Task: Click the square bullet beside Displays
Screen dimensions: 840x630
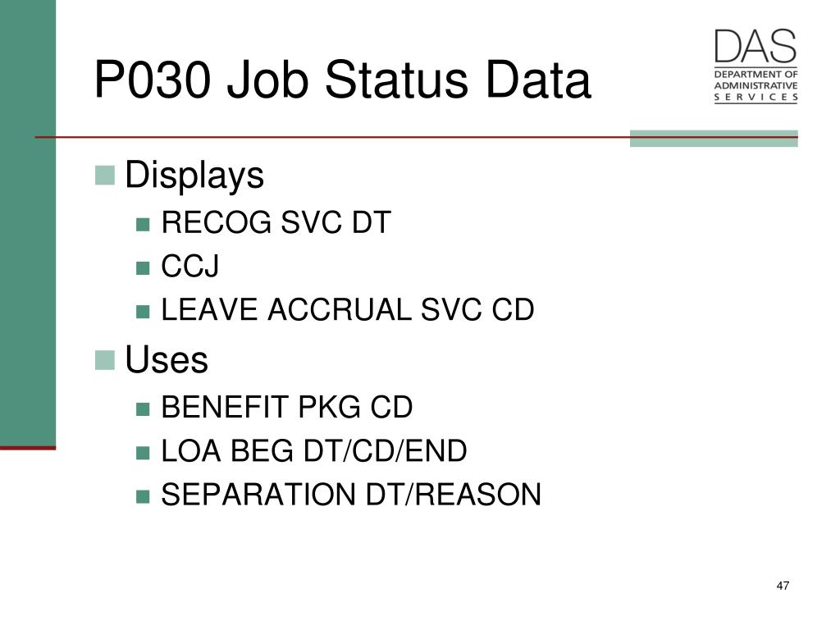Action: coord(104,176)
